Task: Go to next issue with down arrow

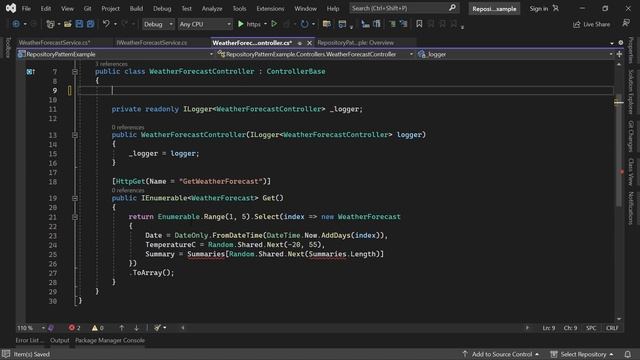Action: [136, 328]
